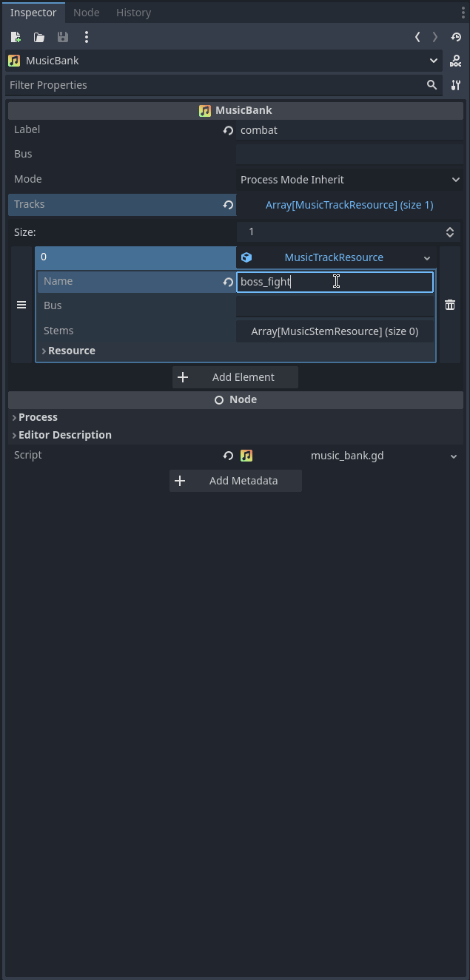Screen dimensions: 470x980
Task: Switch to the History tab
Action: pos(133,12)
